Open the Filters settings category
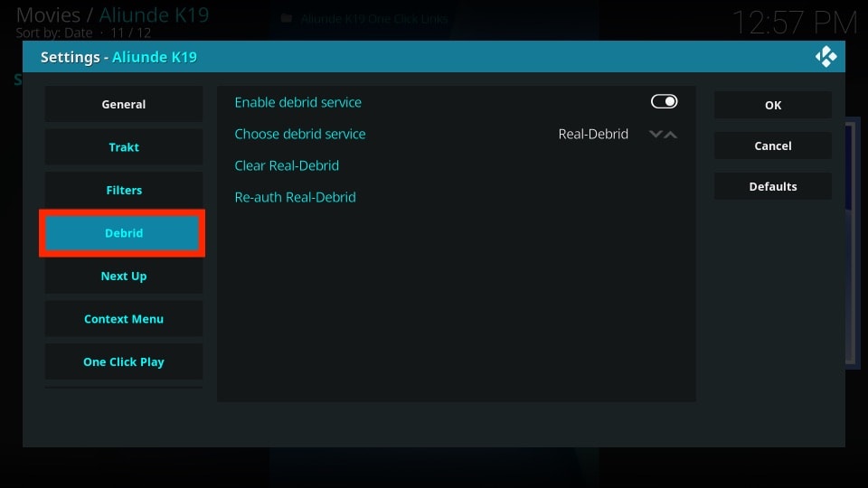 coord(124,190)
